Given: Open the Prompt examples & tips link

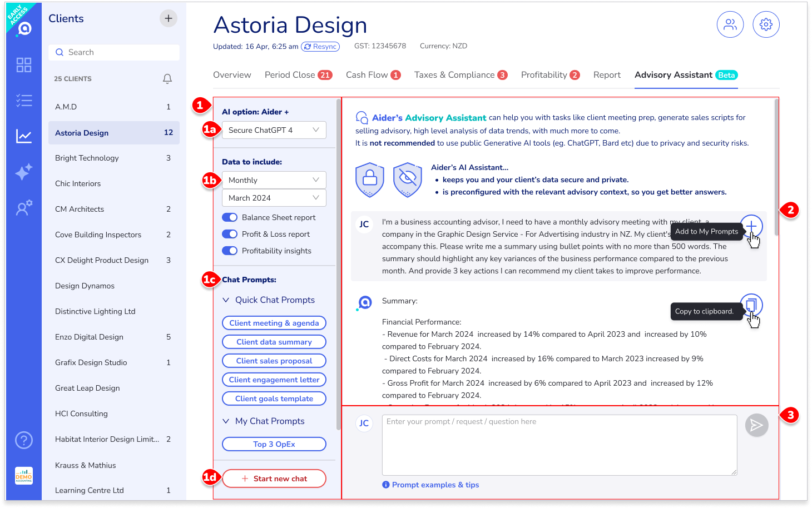Looking at the screenshot, I should click(435, 485).
